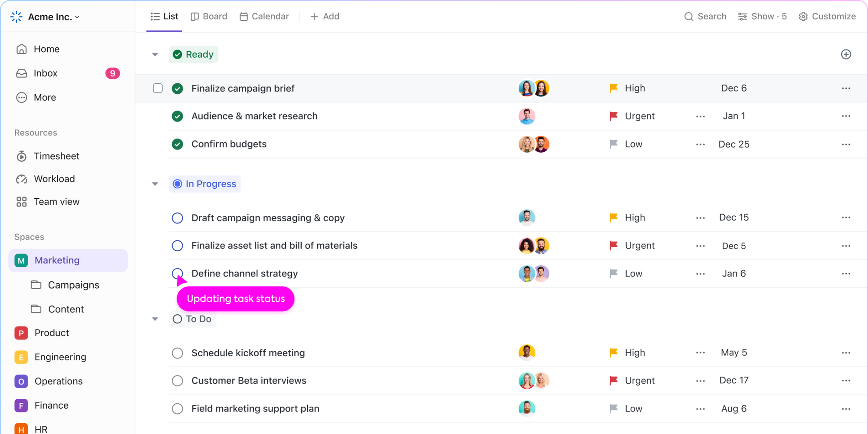Collapse the In Progress group
The width and height of the screenshot is (868, 434).
(x=155, y=184)
